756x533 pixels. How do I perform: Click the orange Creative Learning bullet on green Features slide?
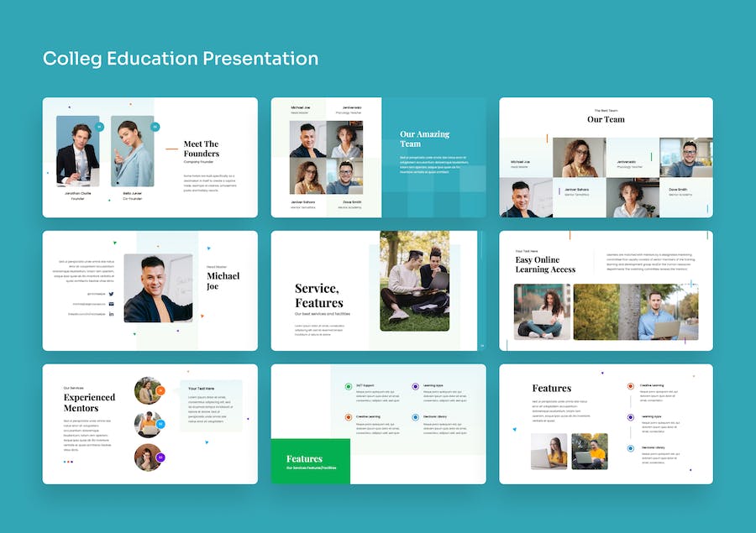coord(349,417)
